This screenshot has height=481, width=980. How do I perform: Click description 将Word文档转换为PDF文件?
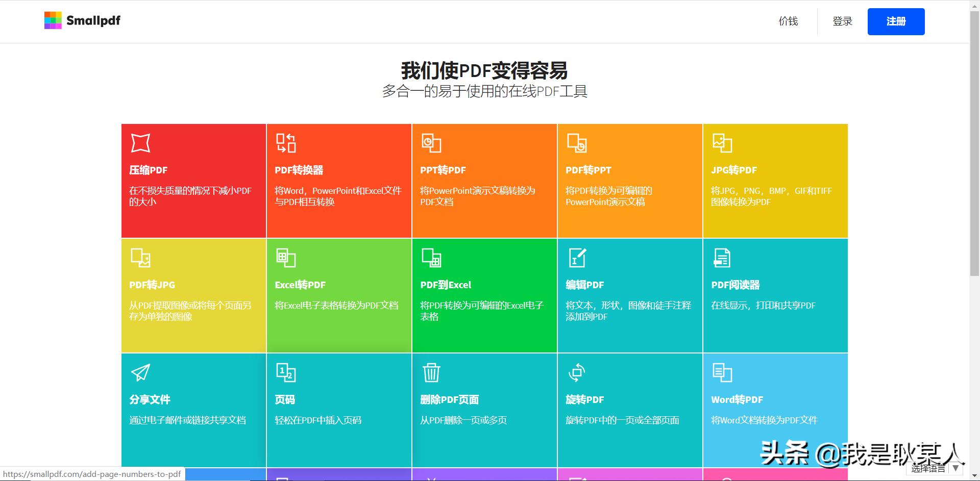pyautogui.click(x=764, y=420)
